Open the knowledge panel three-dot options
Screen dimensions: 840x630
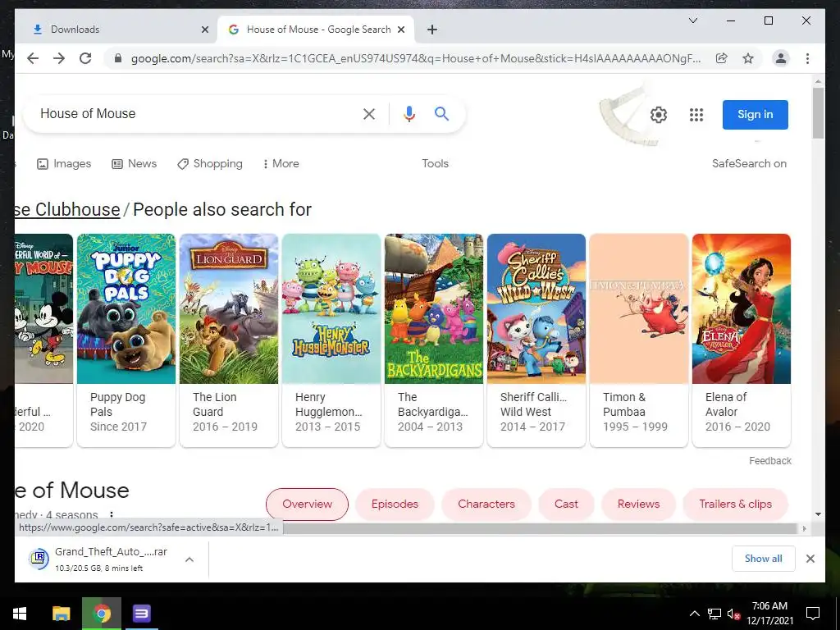tap(112, 515)
